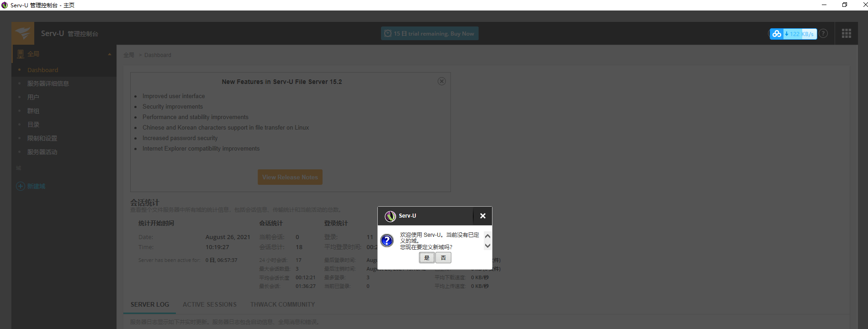Screen dimensions: 868x329
Task: Click the clock icon in trial banner
Action: pyautogui.click(x=388, y=33)
